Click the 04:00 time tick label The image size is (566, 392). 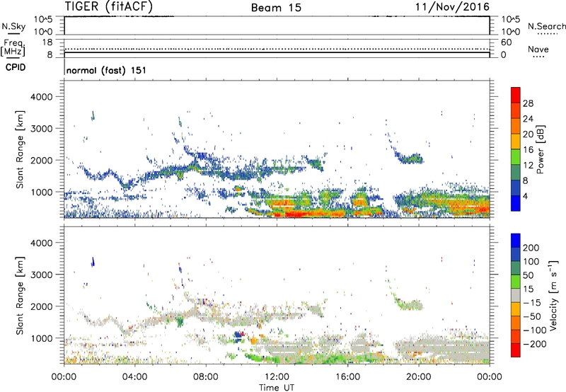tap(134, 377)
